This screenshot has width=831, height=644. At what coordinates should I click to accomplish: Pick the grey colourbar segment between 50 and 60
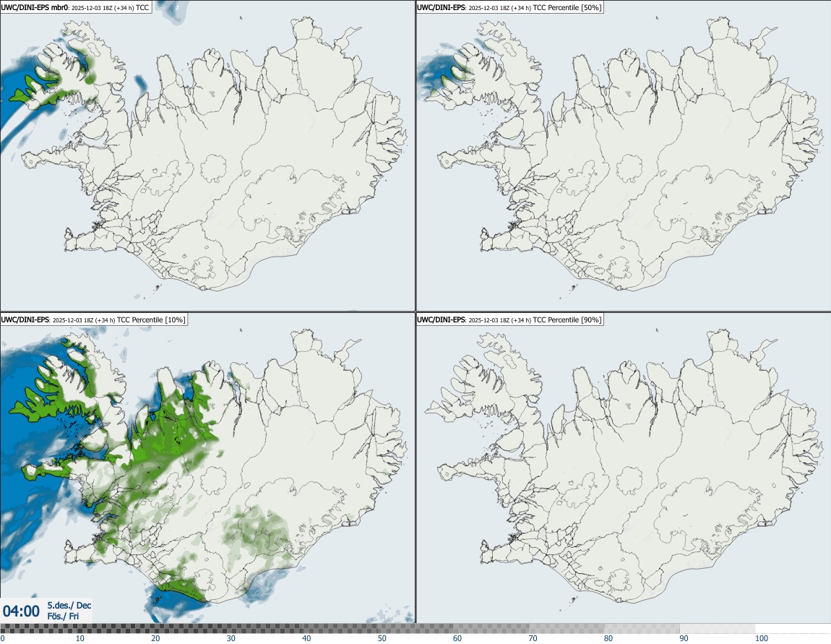pos(415,629)
